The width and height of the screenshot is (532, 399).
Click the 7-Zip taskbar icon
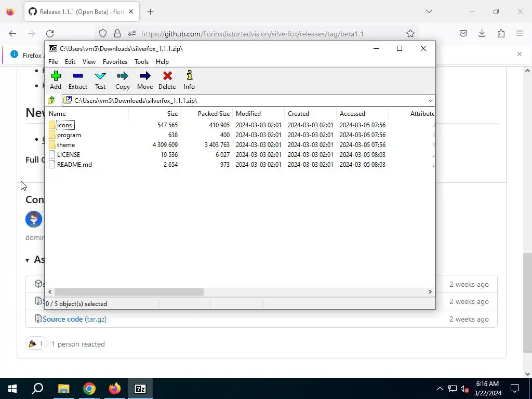[x=140, y=389]
